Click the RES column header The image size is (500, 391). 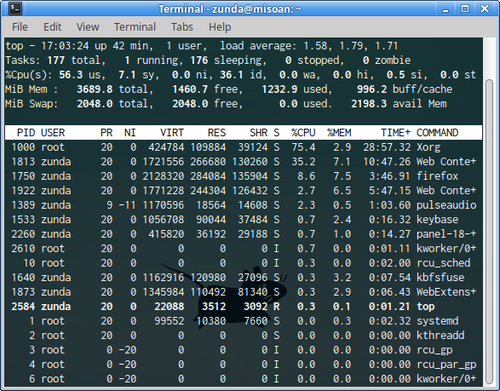(x=217, y=133)
